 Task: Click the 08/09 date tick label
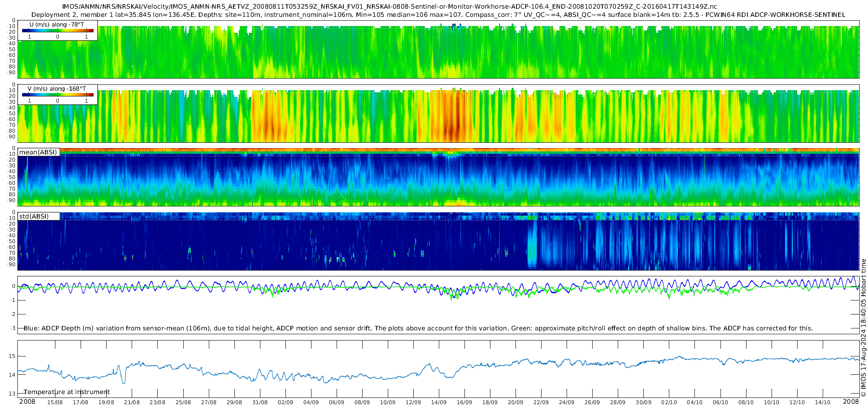[x=362, y=402]
